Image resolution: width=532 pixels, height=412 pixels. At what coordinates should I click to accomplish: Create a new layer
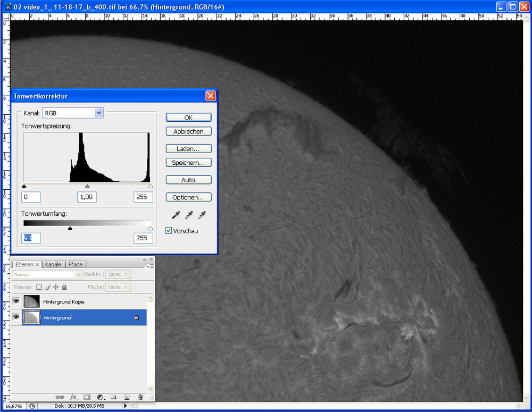[x=127, y=397]
